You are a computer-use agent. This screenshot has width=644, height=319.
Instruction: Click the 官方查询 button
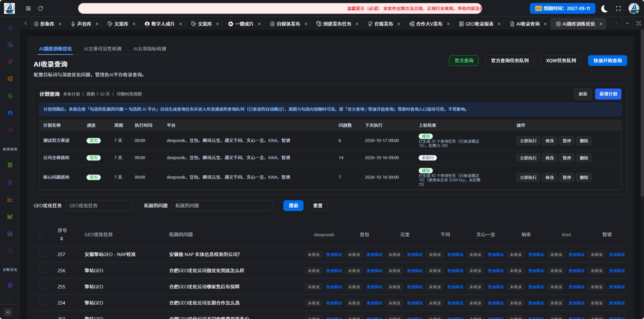(464, 60)
